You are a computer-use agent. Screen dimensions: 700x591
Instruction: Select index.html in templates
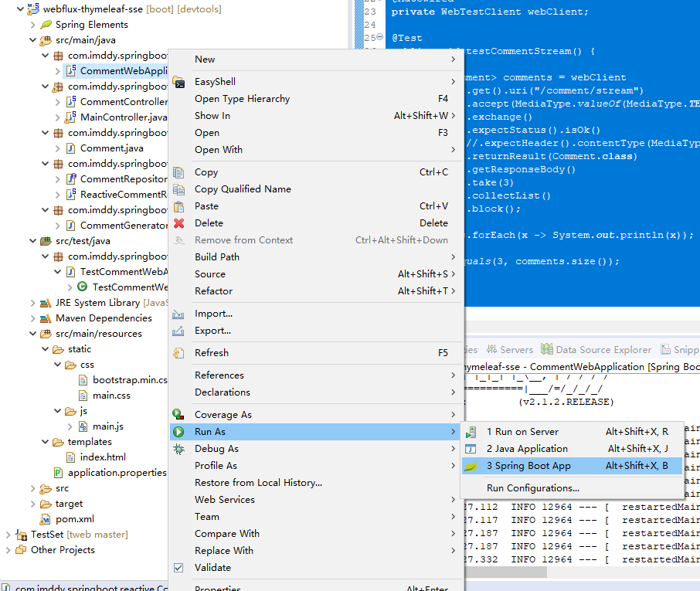coord(103,457)
